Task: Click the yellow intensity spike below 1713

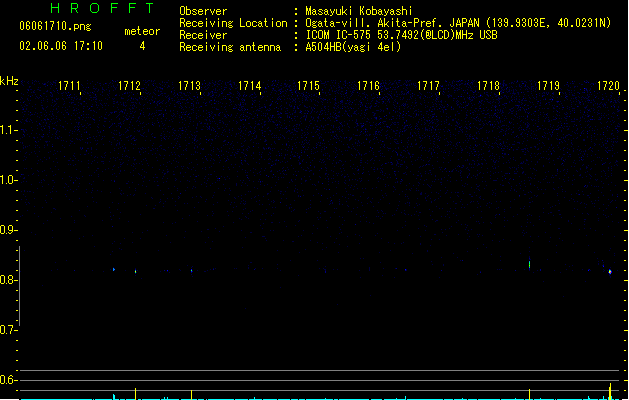Action: [192, 394]
